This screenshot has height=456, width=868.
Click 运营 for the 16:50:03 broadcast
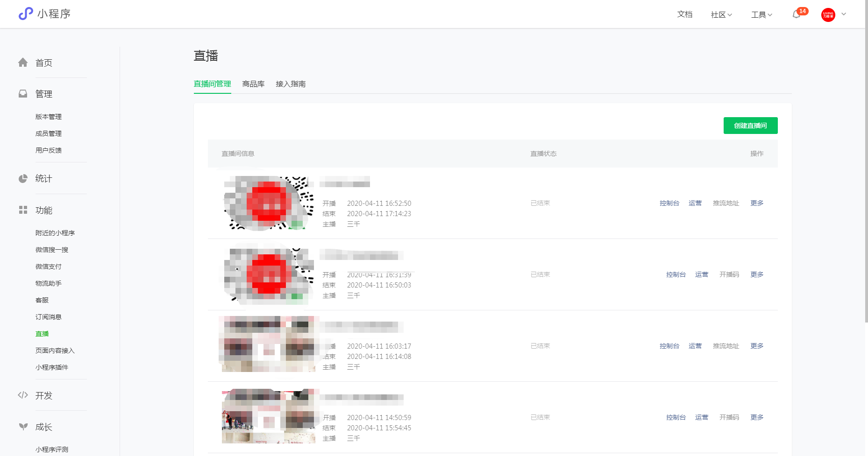pos(702,274)
